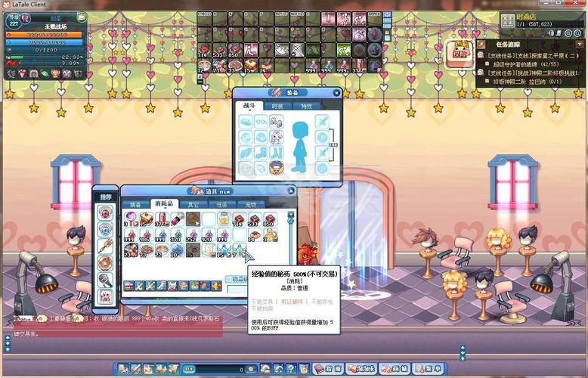Screen dimensions: 588x378
Task: Open the 任务 inventory tab
Action: pos(222,204)
